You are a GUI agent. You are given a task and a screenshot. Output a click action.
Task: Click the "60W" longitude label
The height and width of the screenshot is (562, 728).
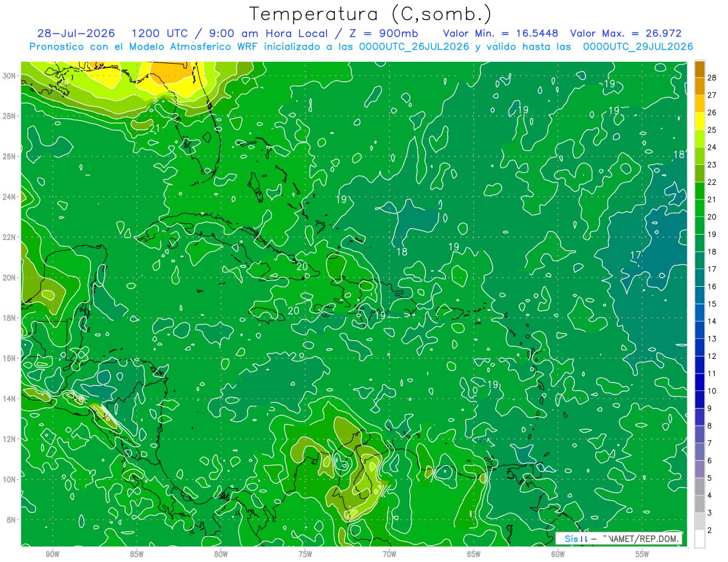click(x=558, y=554)
